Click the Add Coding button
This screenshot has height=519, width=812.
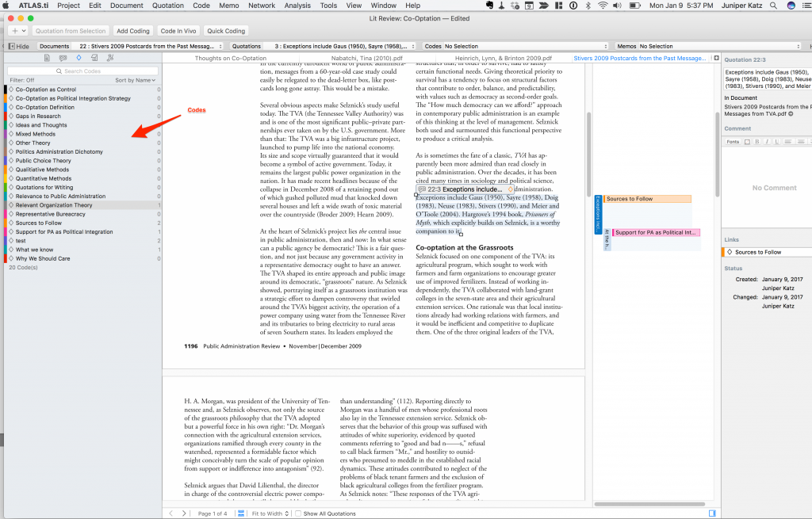click(133, 31)
